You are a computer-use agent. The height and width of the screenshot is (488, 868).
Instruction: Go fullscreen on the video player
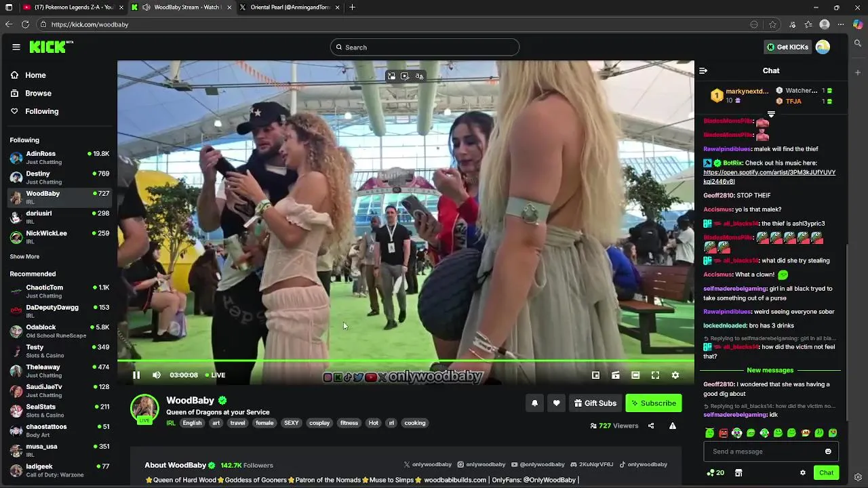click(x=656, y=375)
